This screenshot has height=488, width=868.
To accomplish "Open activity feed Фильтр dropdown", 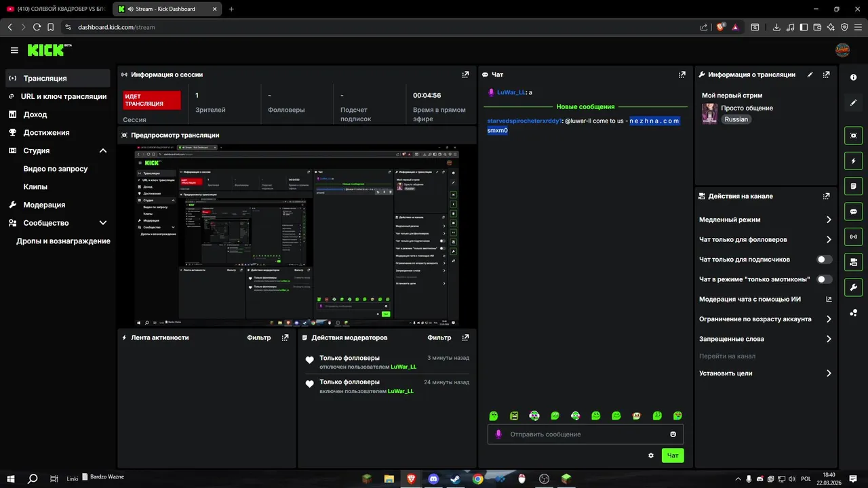I will point(259,338).
